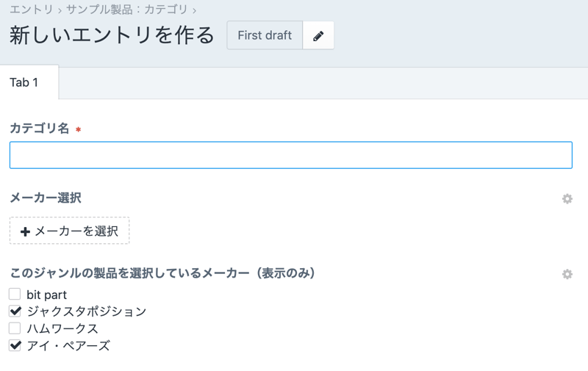This screenshot has width=588, height=371.
Task: Uncheck the アイ・ペアーズ checkbox
Action: [x=15, y=345]
